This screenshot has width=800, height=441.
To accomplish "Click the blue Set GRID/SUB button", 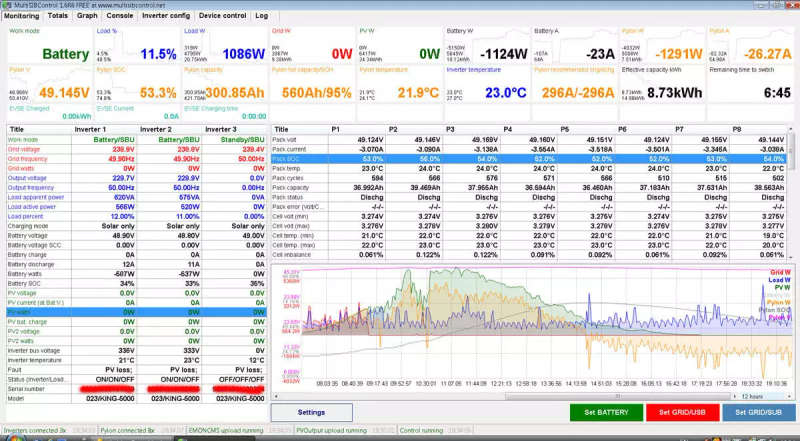I will [x=759, y=412].
